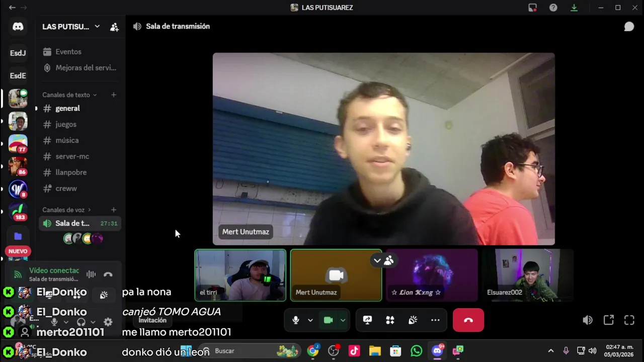Disconnect using small phone icon in voice panel

tap(108, 275)
